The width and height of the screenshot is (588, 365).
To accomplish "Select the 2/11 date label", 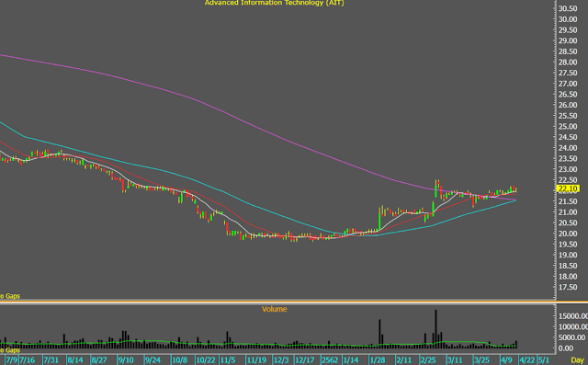I will point(404,360).
